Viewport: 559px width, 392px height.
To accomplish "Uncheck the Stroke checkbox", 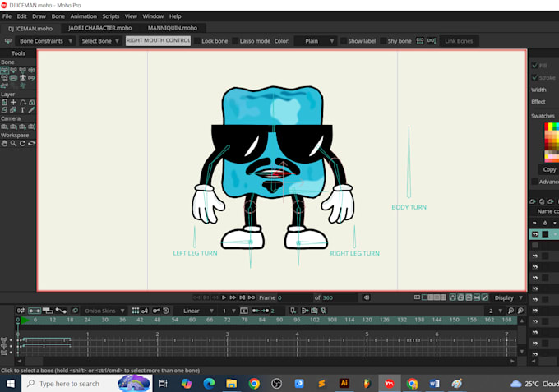I will pos(534,78).
